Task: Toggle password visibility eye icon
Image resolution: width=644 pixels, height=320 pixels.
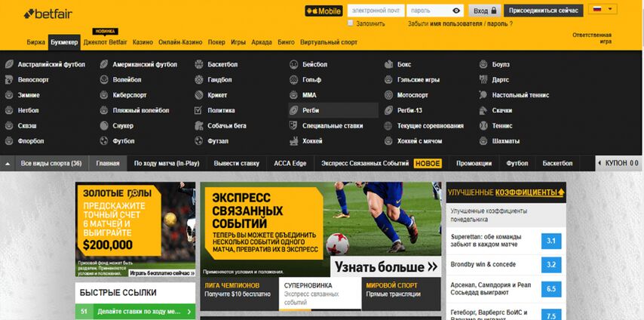Action: tap(456, 11)
